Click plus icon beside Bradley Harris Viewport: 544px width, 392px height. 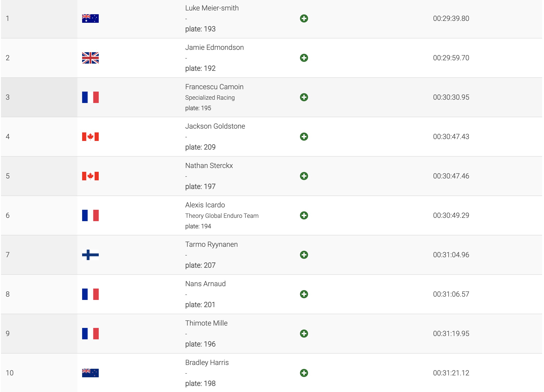tap(304, 373)
